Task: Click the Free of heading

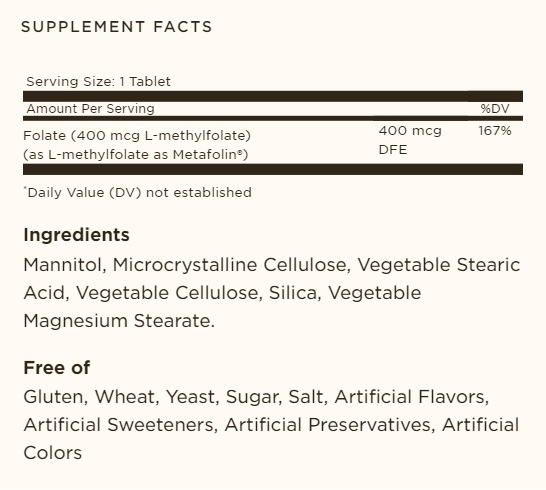Action: coord(57,368)
